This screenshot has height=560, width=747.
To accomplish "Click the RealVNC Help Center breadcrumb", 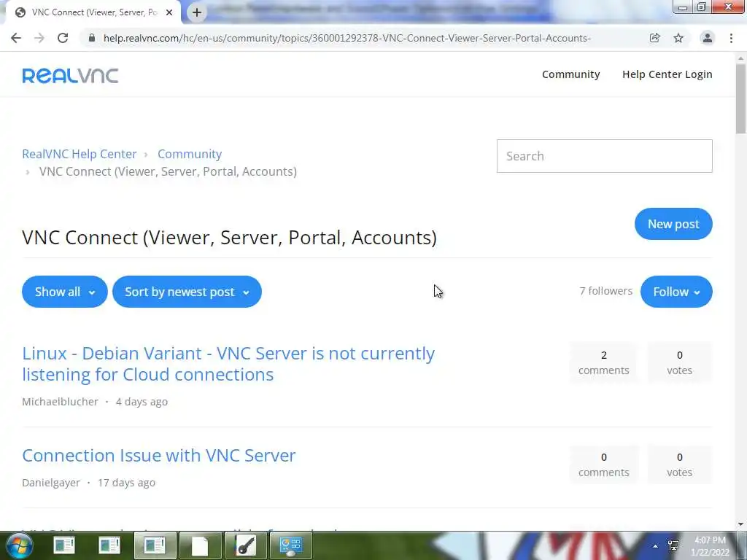I will pos(79,154).
